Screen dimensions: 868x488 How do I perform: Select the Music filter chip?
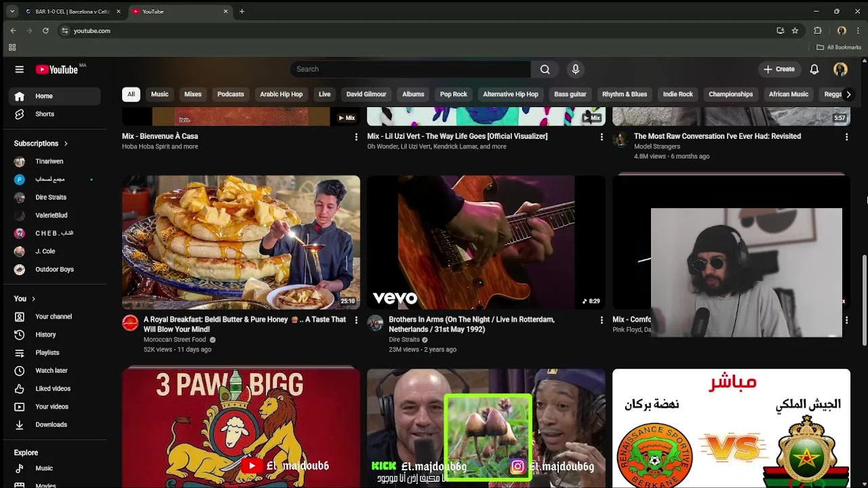click(159, 94)
